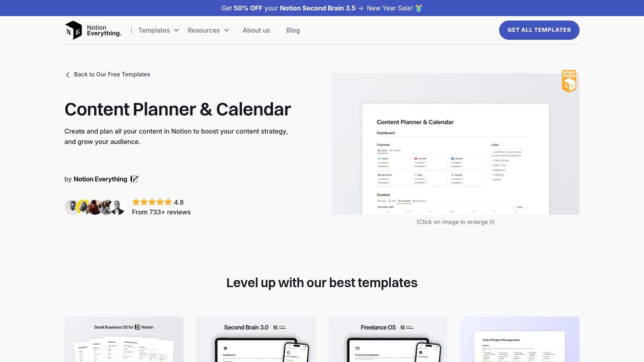Click the back arrow chevron icon
The height and width of the screenshot is (362, 644).
pos(68,75)
